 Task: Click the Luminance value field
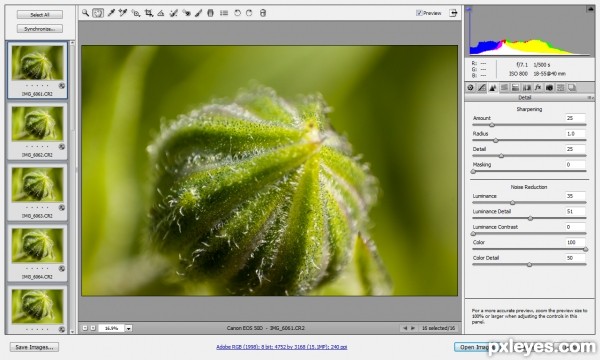576,196
